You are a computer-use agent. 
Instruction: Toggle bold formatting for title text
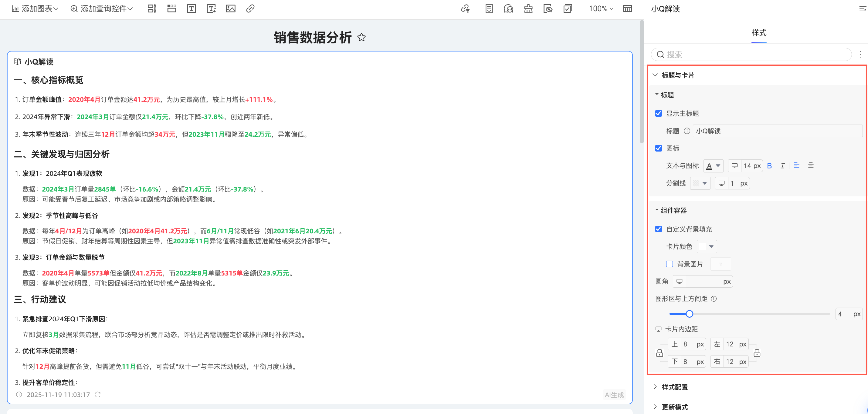(x=769, y=165)
